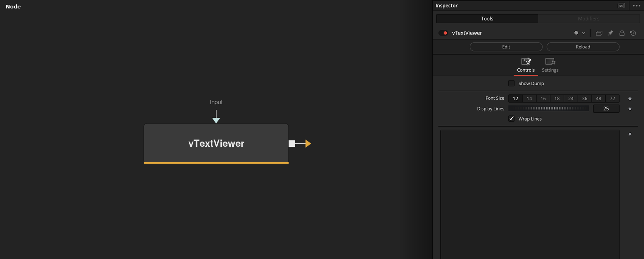
Task: Uncheck the Wrap Lines checkbox
Action: 512,119
